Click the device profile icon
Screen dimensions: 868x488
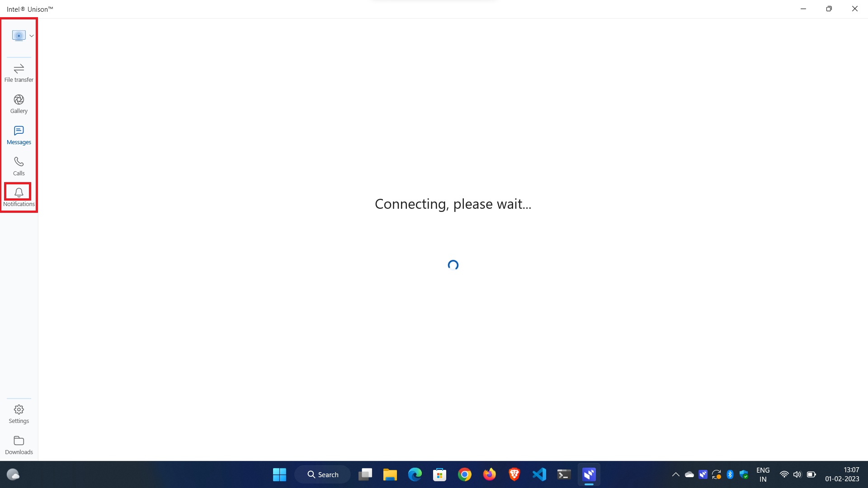pos(19,36)
